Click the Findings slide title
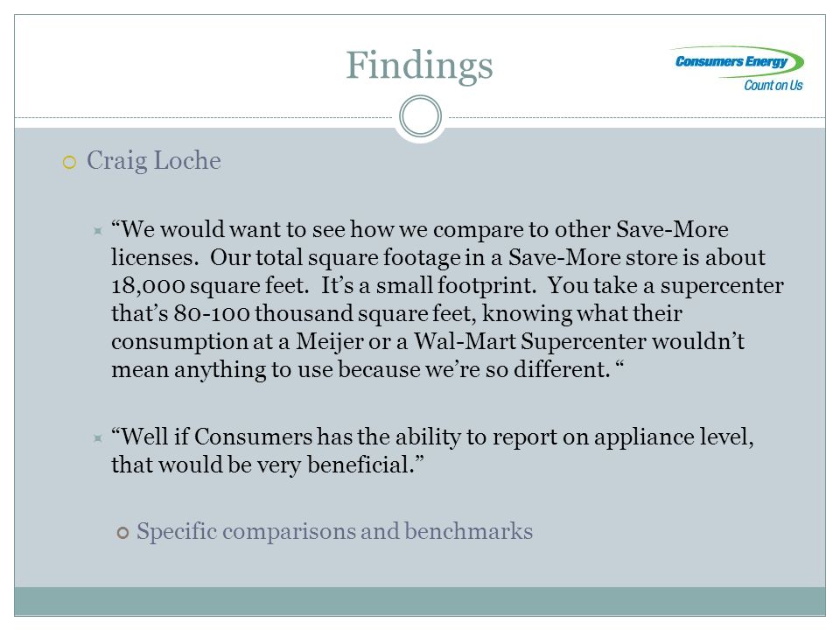The width and height of the screenshot is (840, 630). 419,66
